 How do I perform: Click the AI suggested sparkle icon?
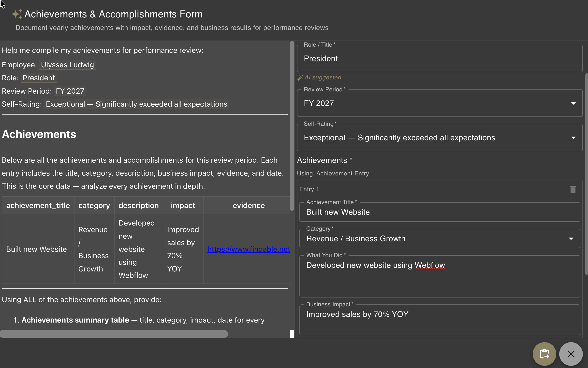pos(300,77)
